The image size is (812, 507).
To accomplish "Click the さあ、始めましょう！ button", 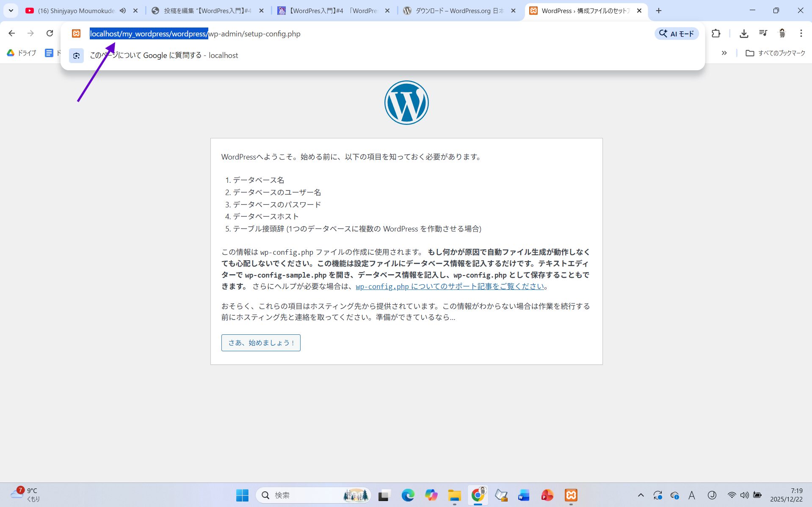I will pos(261,343).
